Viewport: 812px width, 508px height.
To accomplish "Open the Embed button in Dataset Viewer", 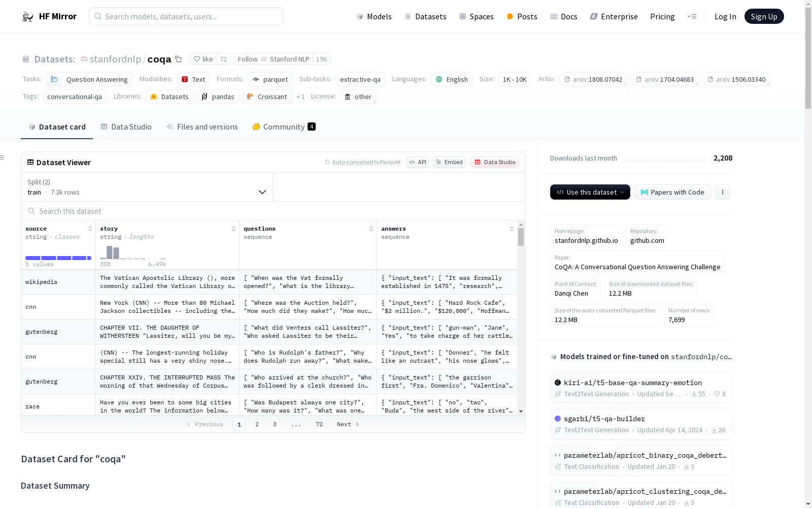I will (449, 162).
